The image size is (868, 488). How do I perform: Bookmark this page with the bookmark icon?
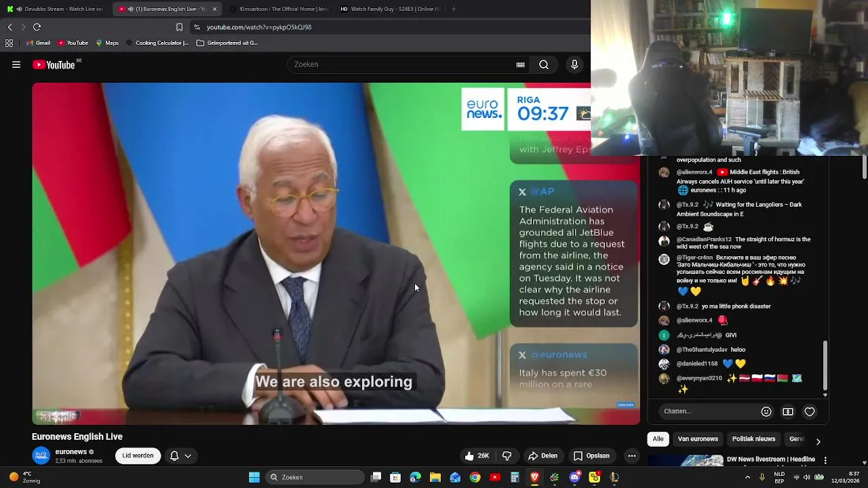[x=179, y=27]
